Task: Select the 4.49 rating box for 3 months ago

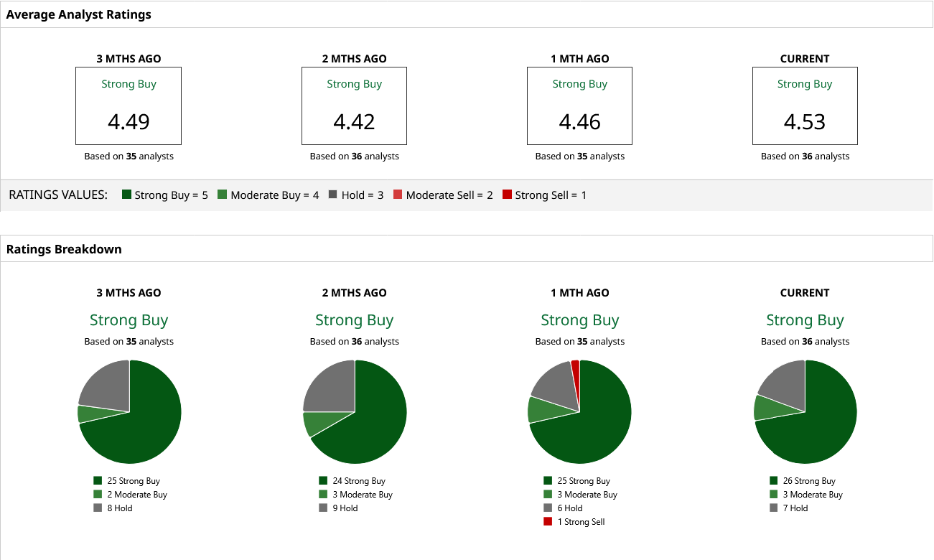Action: pyautogui.click(x=129, y=106)
